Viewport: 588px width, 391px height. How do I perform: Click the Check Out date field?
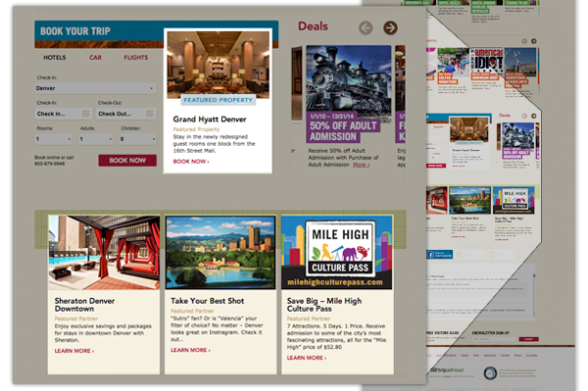(x=126, y=114)
